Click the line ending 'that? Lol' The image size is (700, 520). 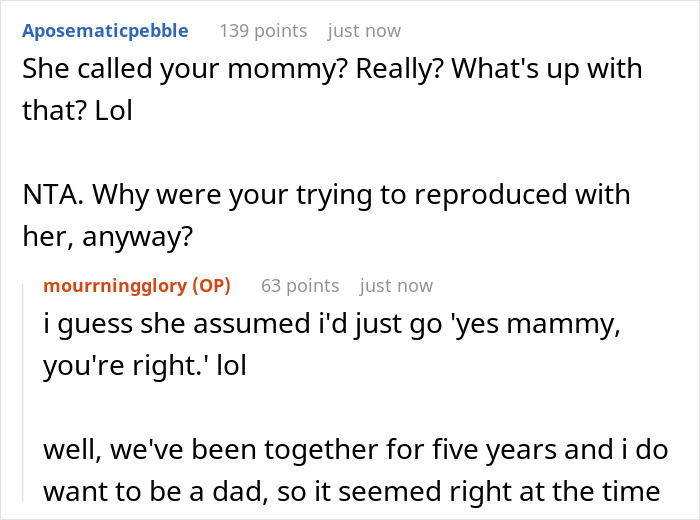(x=78, y=112)
